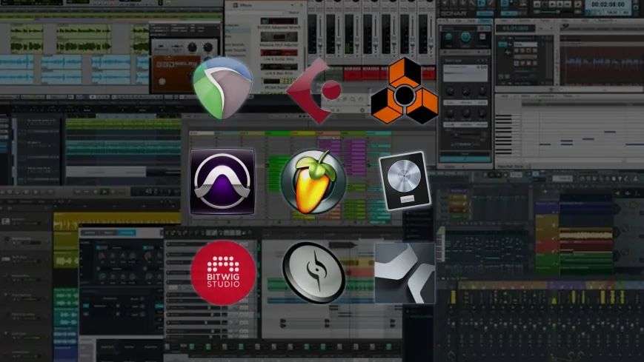Click the SONAR title text

pos(453,13)
